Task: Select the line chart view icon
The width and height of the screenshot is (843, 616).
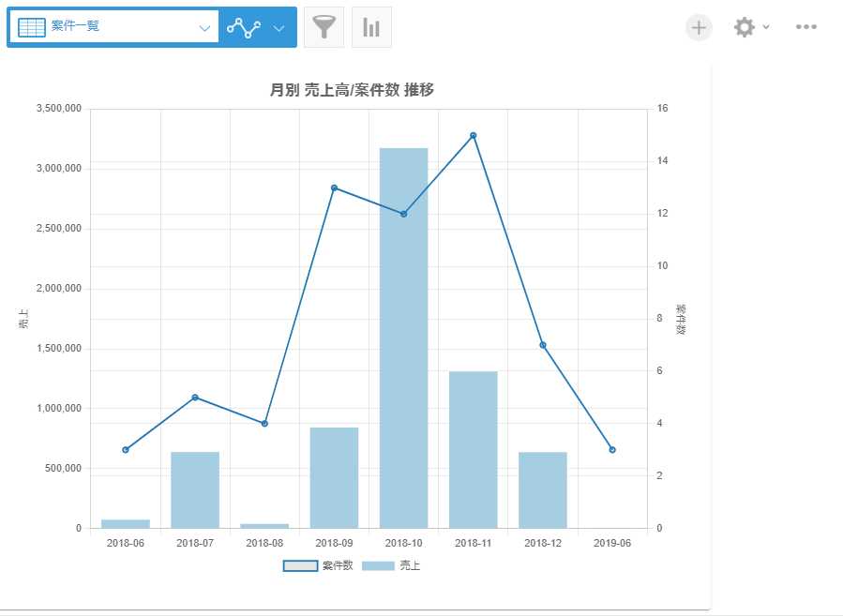Action: click(x=244, y=27)
